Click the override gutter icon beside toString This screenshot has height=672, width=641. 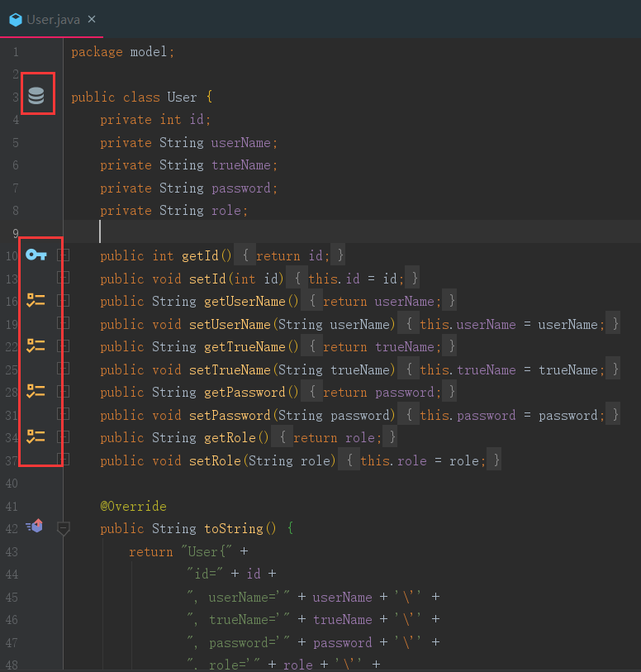pyautogui.click(x=34, y=526)
